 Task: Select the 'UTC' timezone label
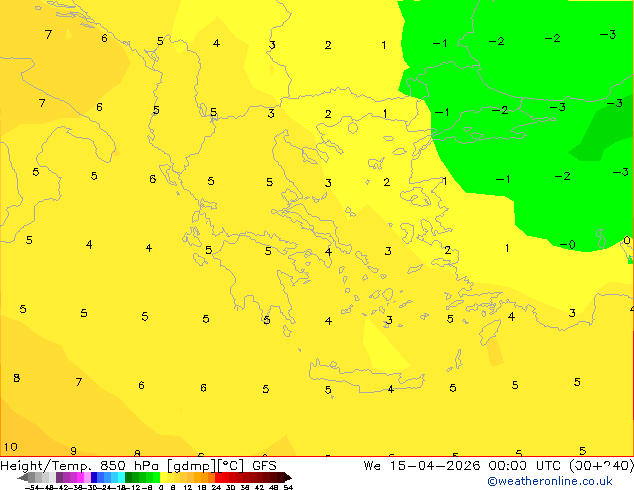click(x=548, y=466)
